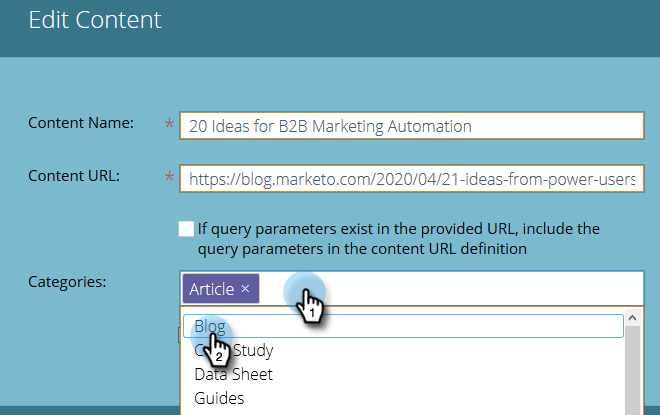Select the Guides category option
This screenshot has height=415, width=660.
(219, 398)
